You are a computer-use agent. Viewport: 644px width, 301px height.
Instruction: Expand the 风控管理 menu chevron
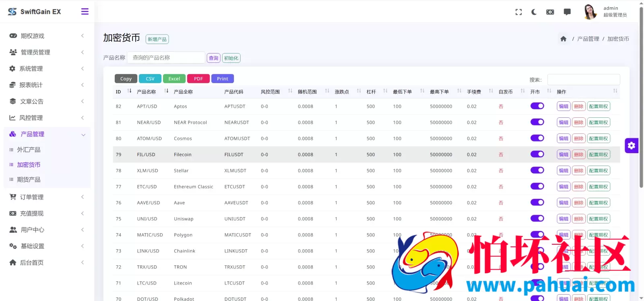(83, 118)
